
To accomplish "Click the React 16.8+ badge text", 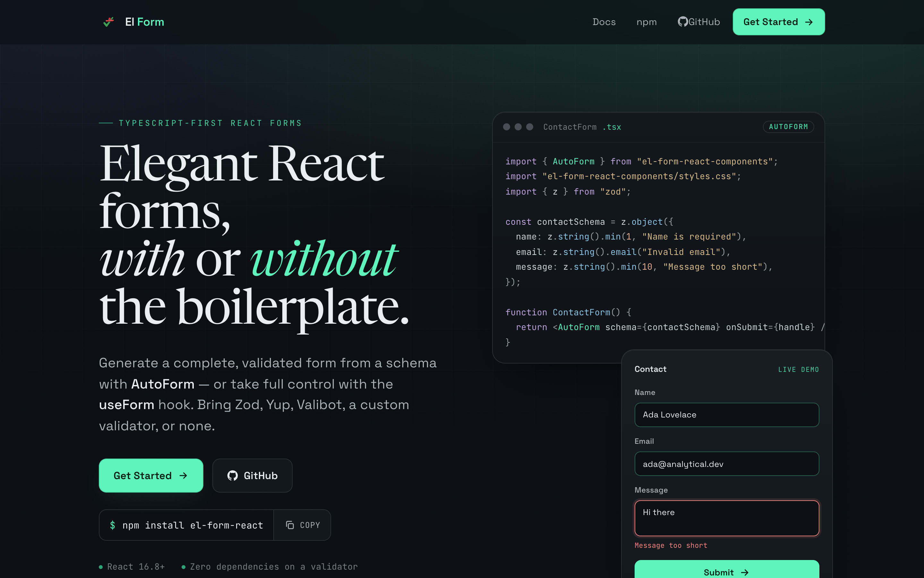I will 136,566.
